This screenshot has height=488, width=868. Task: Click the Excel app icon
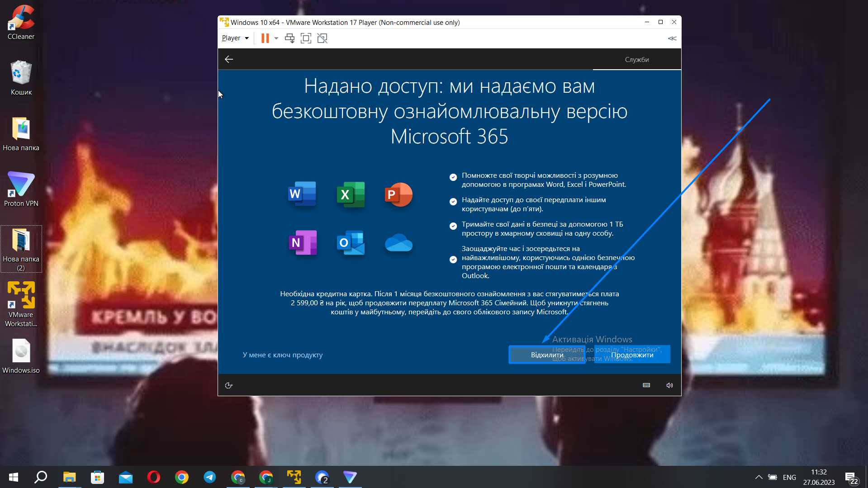351,194
